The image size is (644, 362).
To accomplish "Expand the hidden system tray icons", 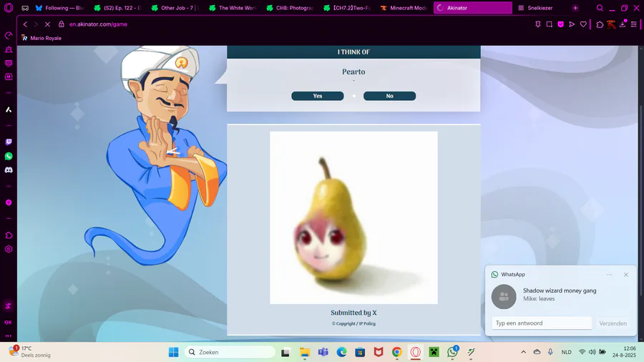I will (523, 352).
